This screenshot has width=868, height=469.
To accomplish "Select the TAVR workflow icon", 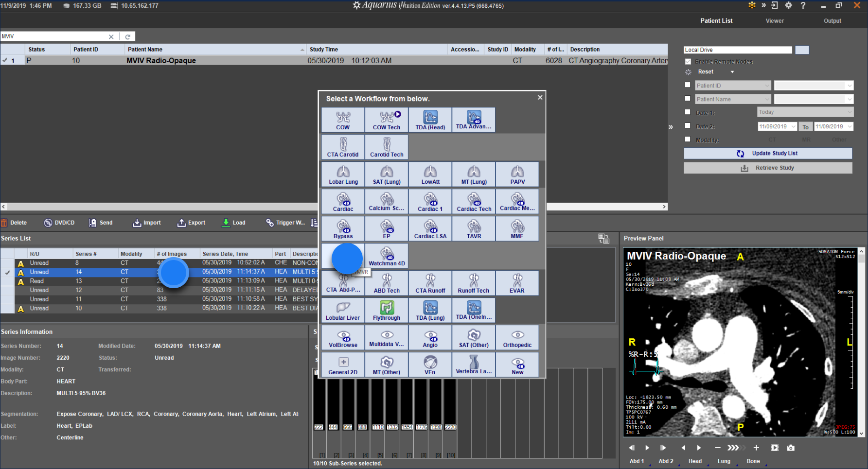I will pyautogui.click(x=474, y=228).
